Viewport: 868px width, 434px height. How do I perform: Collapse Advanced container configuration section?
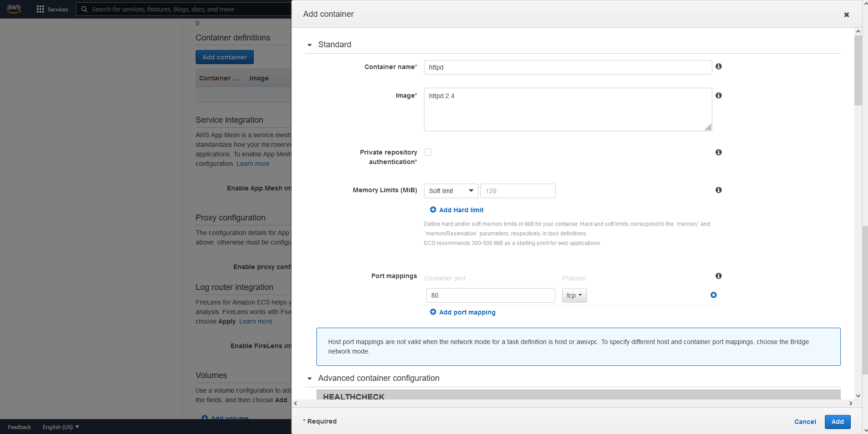coord(310,379)
